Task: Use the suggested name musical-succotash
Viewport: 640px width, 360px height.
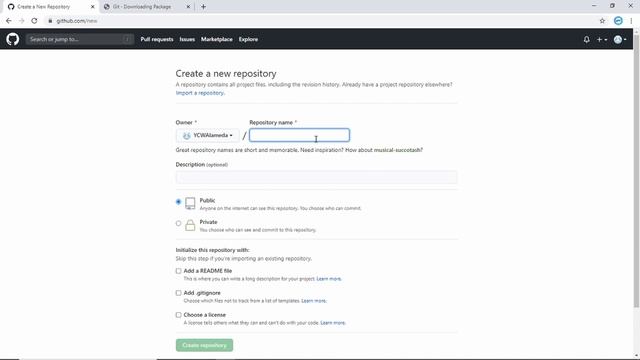Action: coord(397,150)
